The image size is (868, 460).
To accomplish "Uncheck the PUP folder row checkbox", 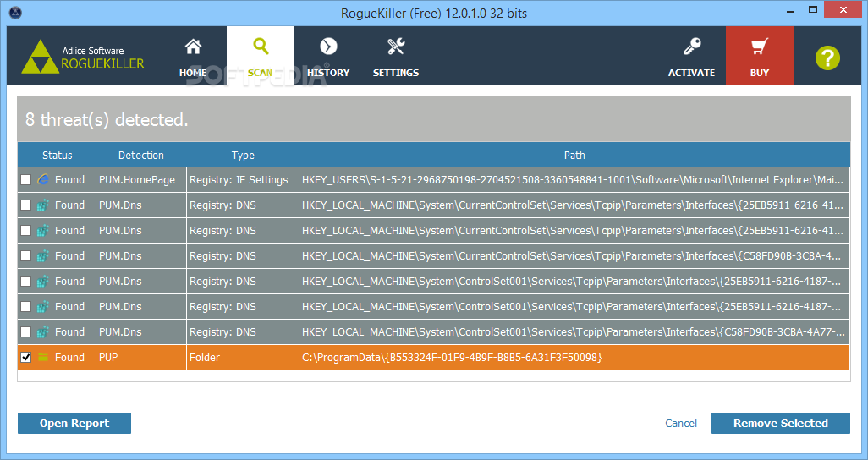I will coord(25,358).
